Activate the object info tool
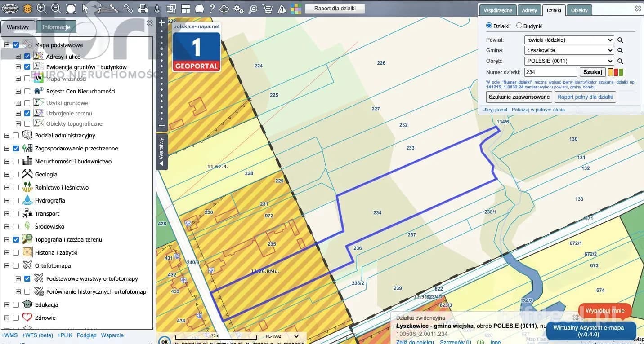The height and width of the screenshot is (344, 644). 99,9
